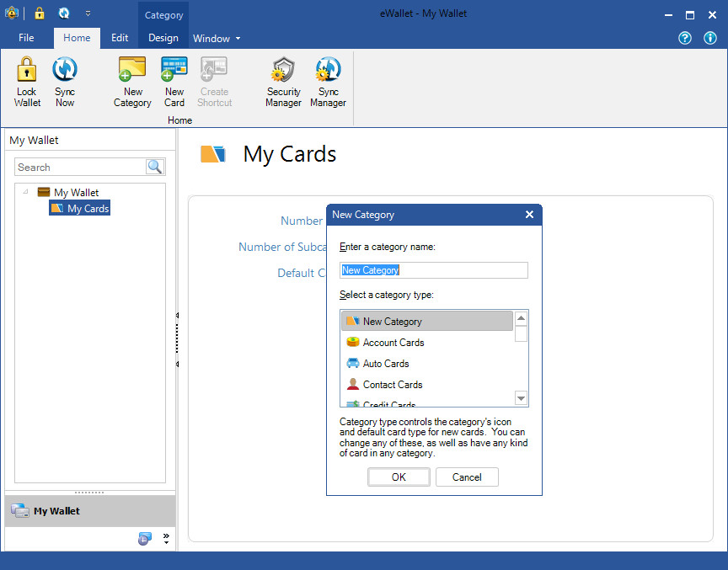Click the Account Cards coin icon

tap(353, 343)
